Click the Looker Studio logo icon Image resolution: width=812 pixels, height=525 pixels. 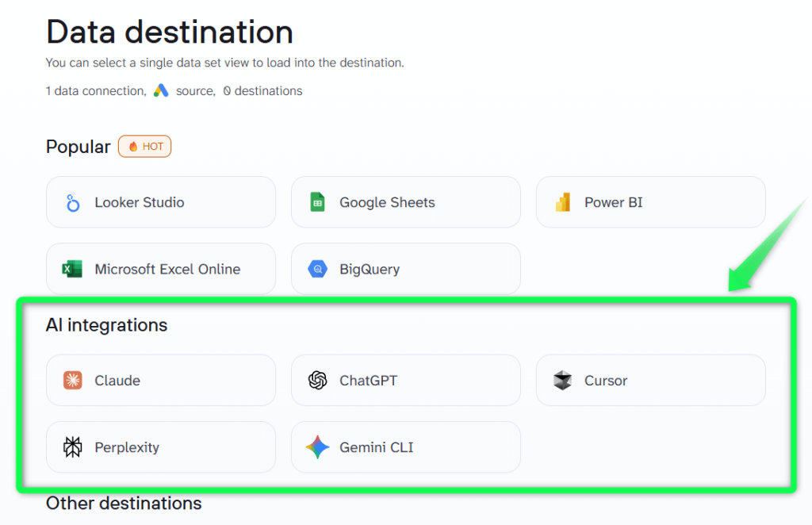coord(72,202)
